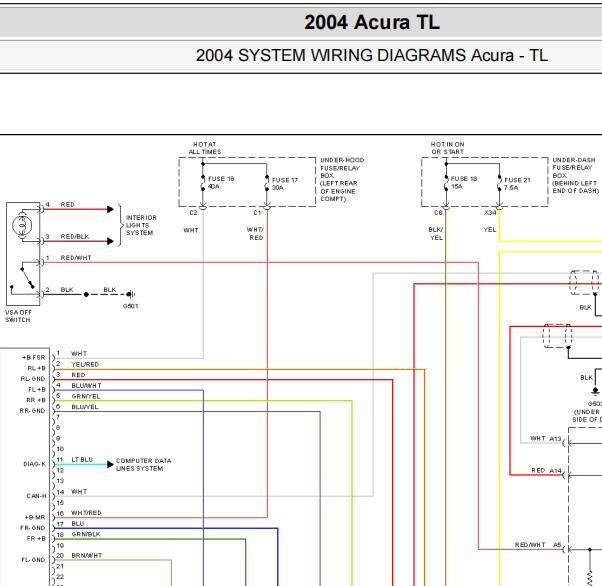Viewport: 602px width, 586px height.
Task: Click the 'HOT AT ALL TIMES' label
Action: click(204, 148)
